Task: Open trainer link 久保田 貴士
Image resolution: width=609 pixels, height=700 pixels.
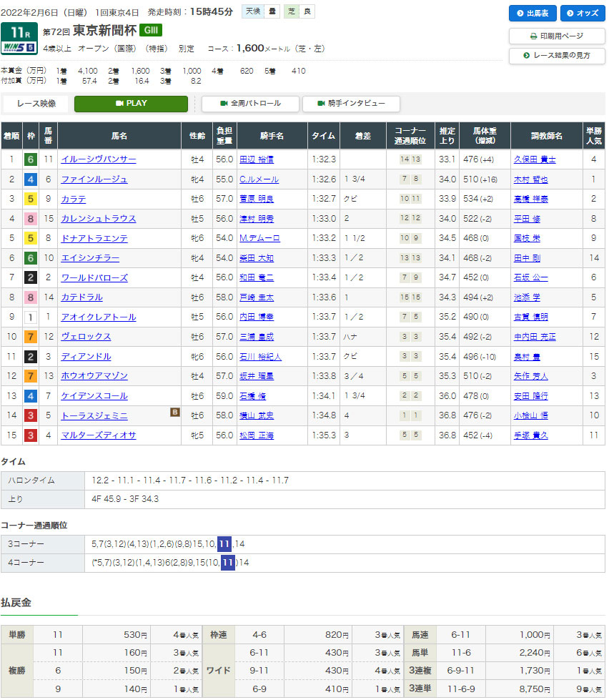Action: coord(534,159)
